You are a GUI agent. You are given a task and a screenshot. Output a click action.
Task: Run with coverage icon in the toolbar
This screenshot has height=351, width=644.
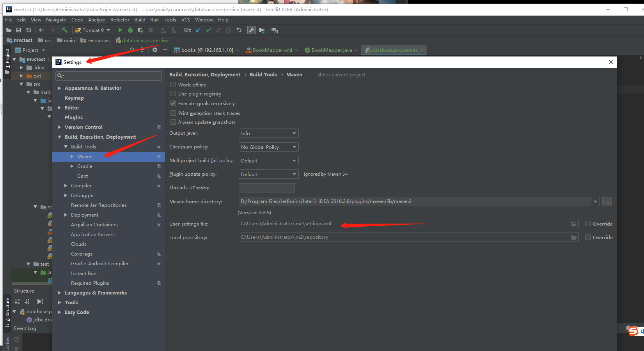click(x=140, y=30)
